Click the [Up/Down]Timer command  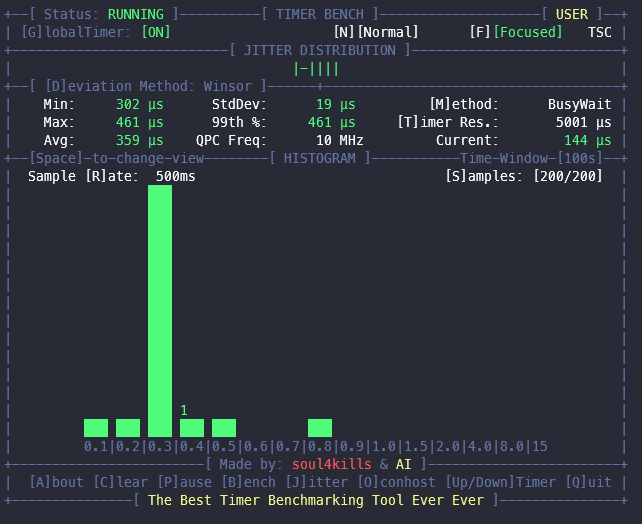pos(500,482)
